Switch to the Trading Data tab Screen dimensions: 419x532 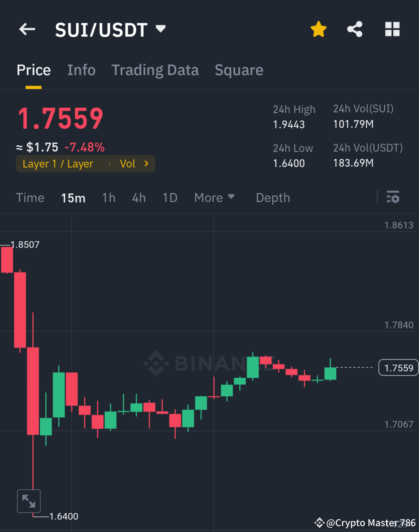pyautogui.click(x=155, y=70)
